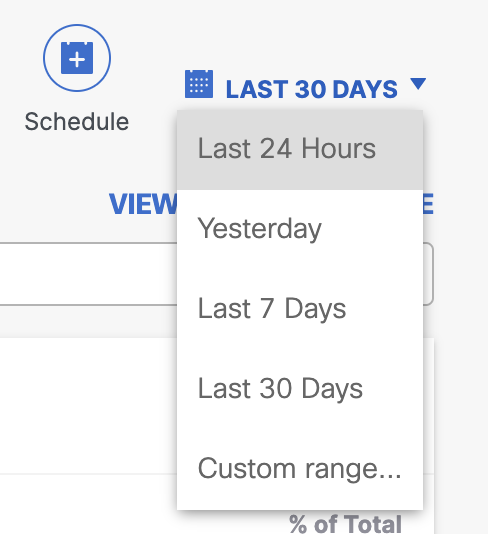Viewport: 488px width, 534px height.
Task: Focus the text input field left of the menu
Action: coord(89,274)
